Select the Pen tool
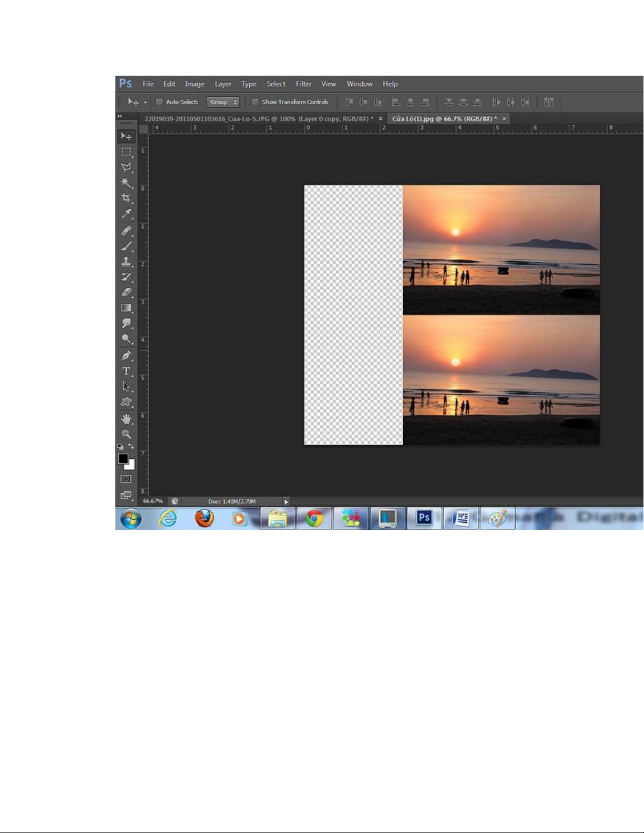The image size is (644, 833). coord(126,355)
